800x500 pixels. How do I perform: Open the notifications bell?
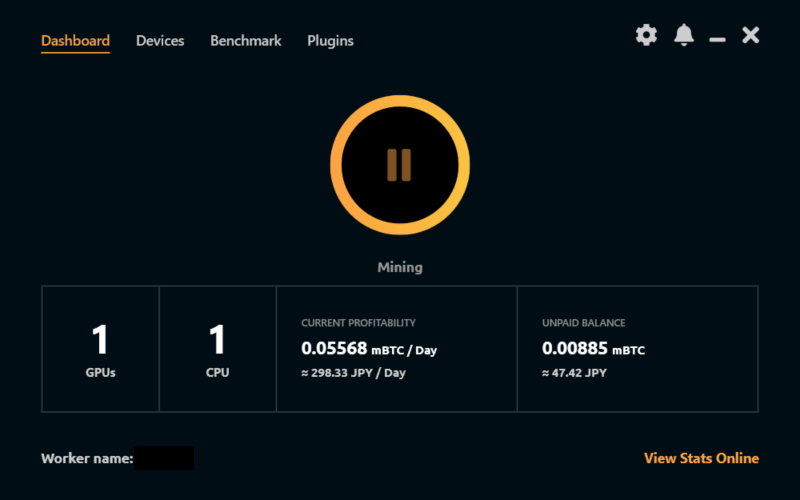pos(684,36)
